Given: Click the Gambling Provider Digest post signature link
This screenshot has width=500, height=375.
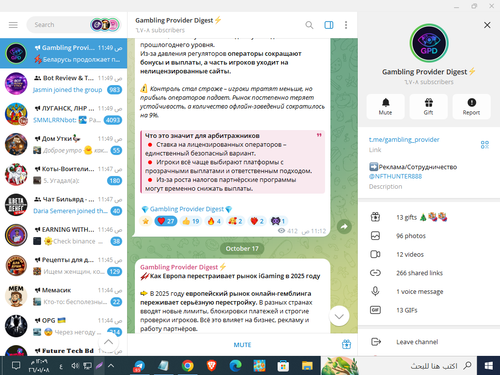Looking at the screenshot, I should 187,209.
